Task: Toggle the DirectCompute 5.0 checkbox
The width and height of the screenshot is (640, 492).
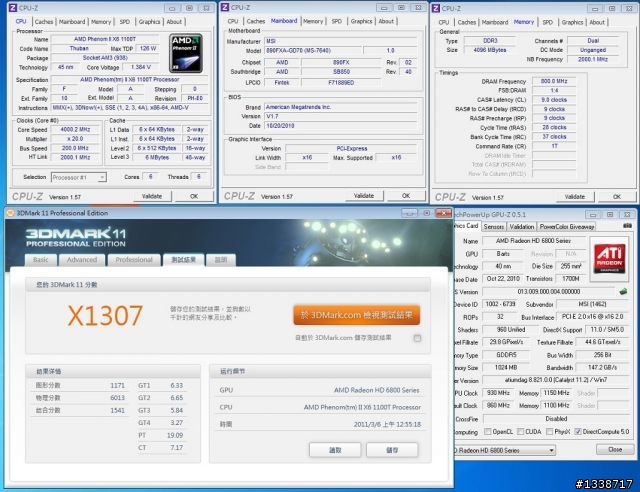Action: [578, 432]
